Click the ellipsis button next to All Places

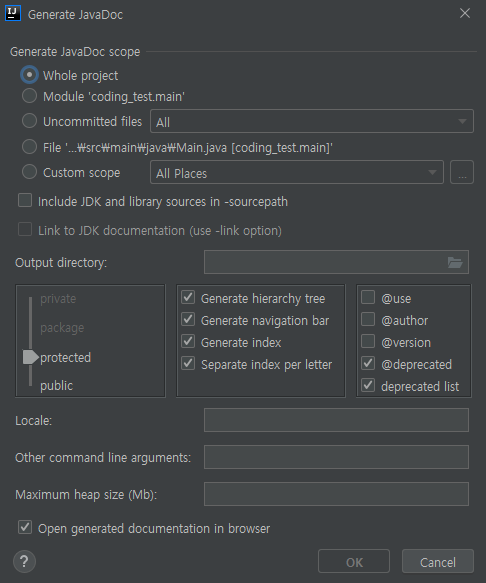pyautogui.click(x=462, y=172)
